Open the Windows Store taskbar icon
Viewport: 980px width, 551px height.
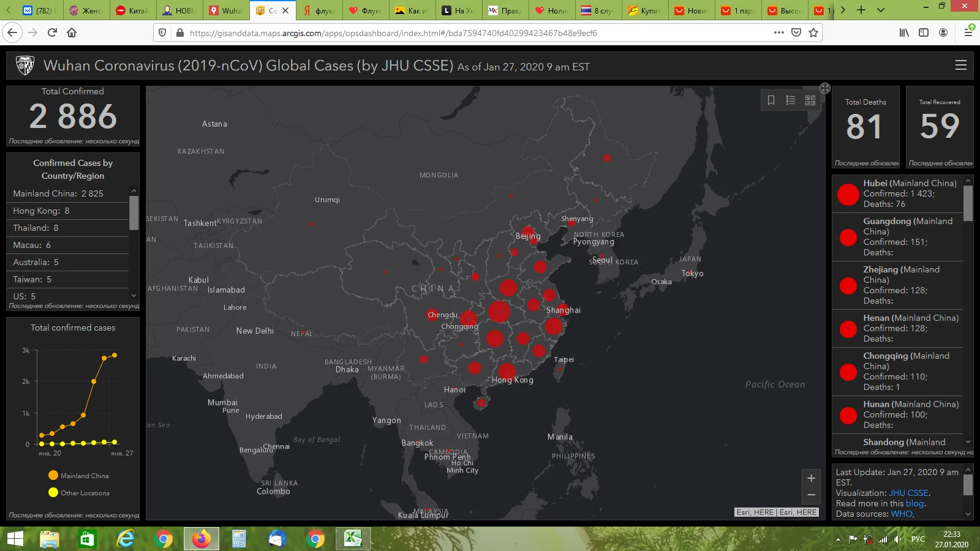pyautogui.click(x=88, y=539)
